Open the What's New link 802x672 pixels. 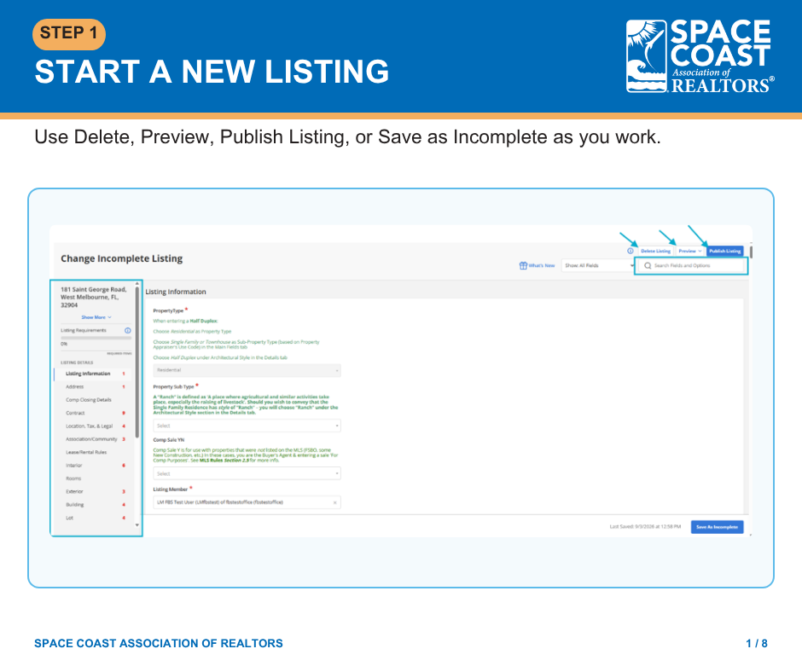click(x=537, y=266)
